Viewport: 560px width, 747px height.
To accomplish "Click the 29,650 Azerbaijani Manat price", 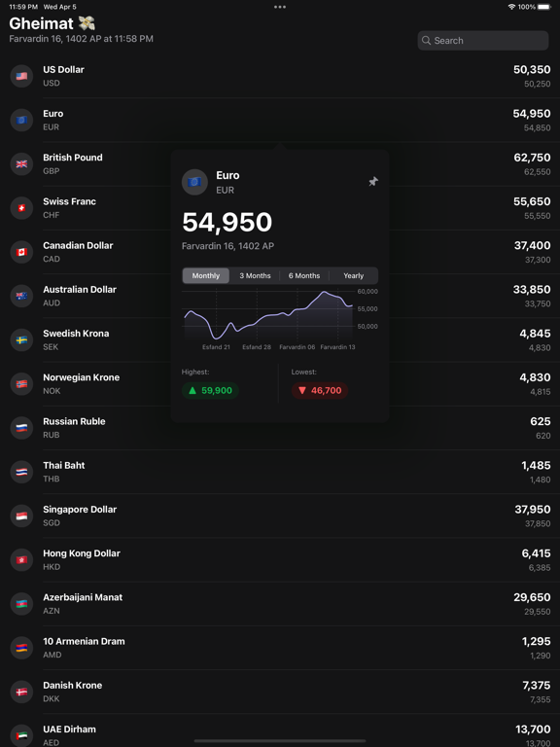I will pyautogui.click(x=532, y=597).
